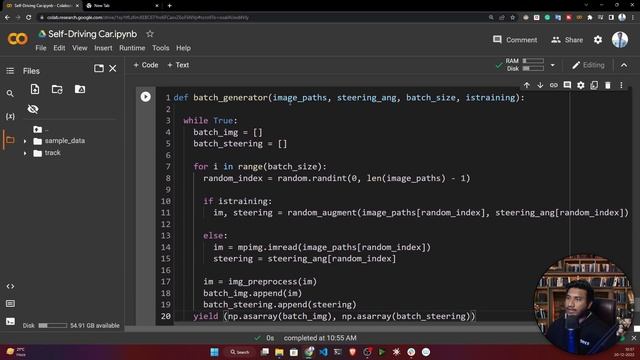The image size is (640, 360).
Task: Click the browser address bar
Action: [261, 18]
